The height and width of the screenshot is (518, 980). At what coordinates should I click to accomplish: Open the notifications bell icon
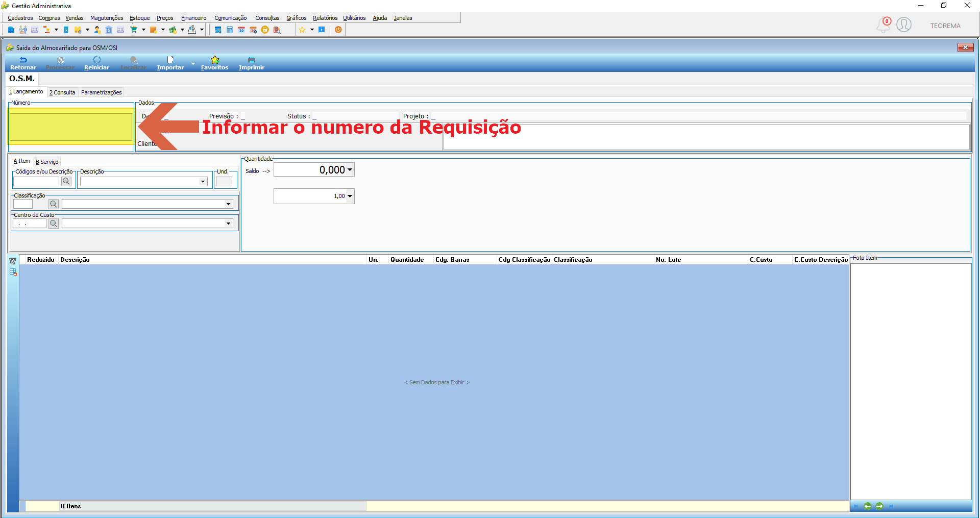click(883, 24)
